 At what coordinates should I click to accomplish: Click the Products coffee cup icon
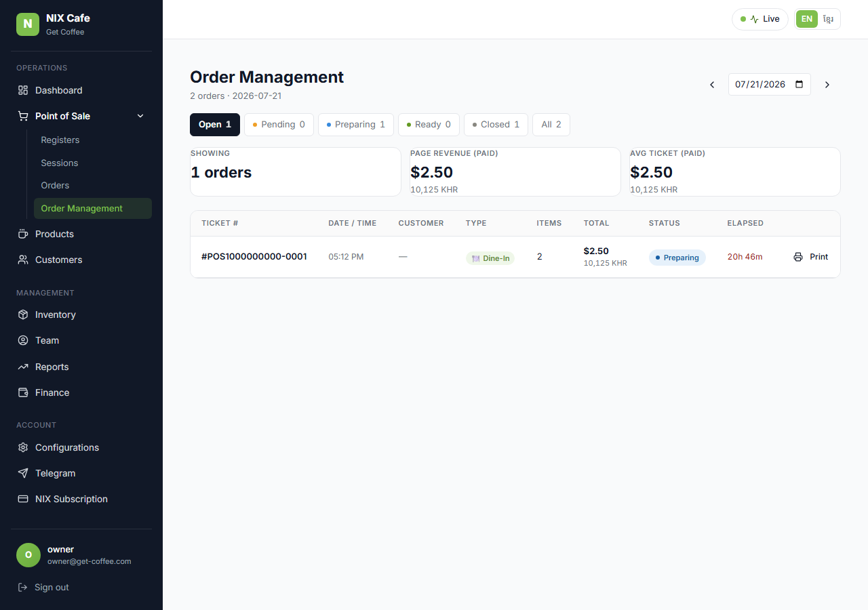coord(23,234)
